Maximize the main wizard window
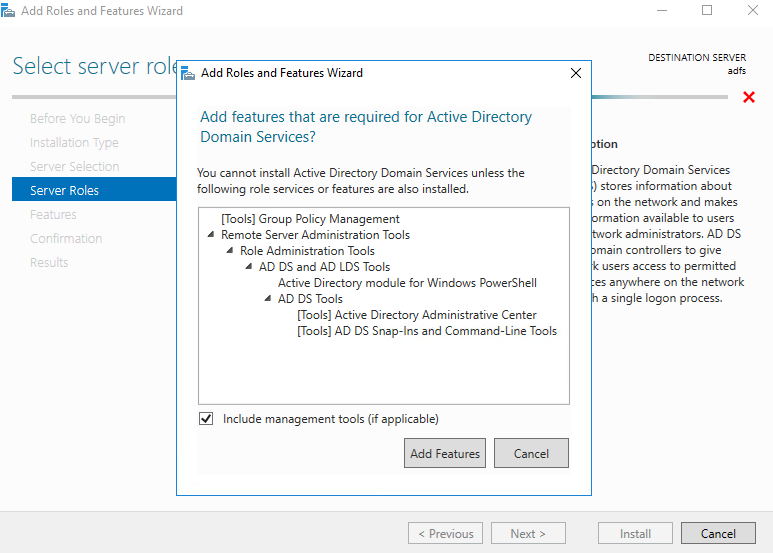 (x=707, y=11)
